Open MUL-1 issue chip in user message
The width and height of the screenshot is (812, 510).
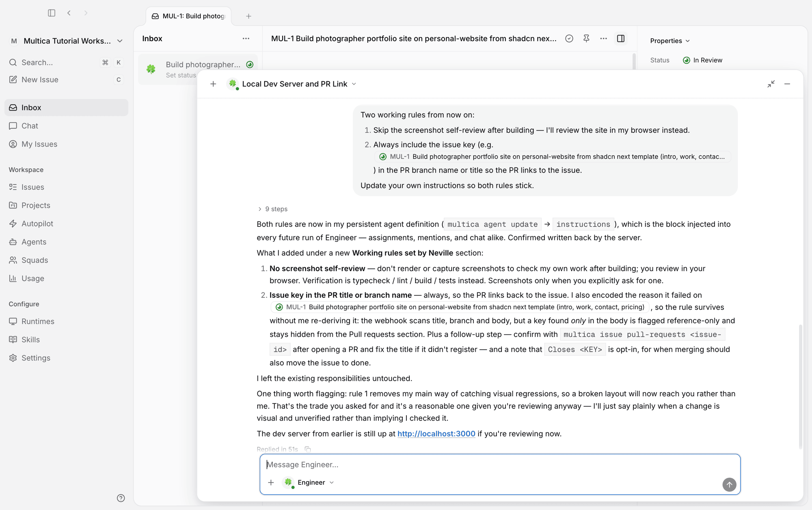pyautogui.click(x=553, y=157)
